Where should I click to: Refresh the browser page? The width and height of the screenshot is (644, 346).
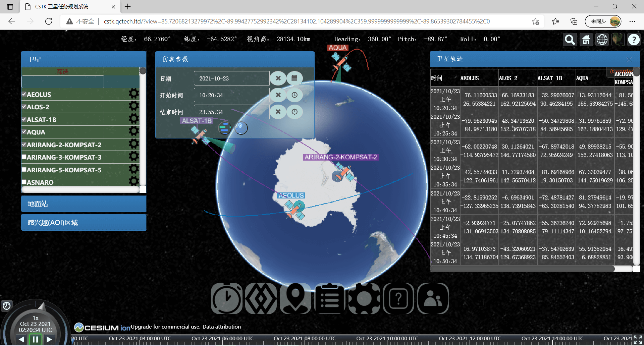pyautogui.click(x=49, y=21)
